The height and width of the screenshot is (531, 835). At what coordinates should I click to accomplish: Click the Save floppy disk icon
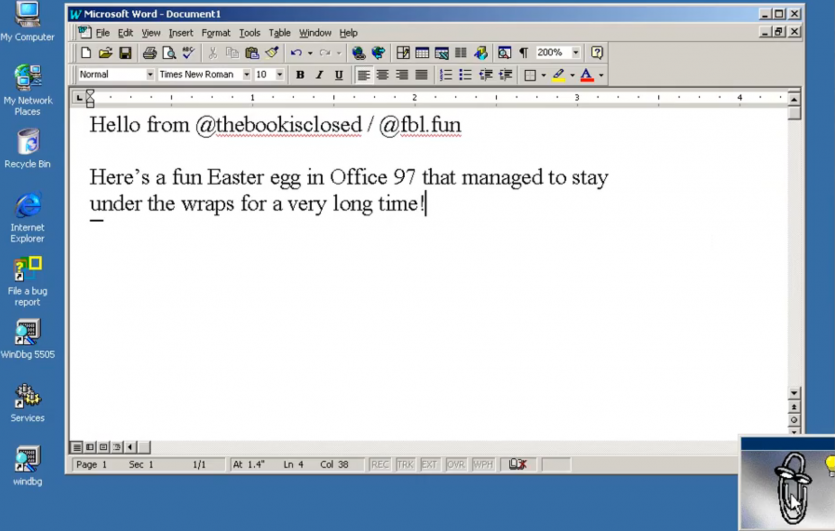(125, 53)
